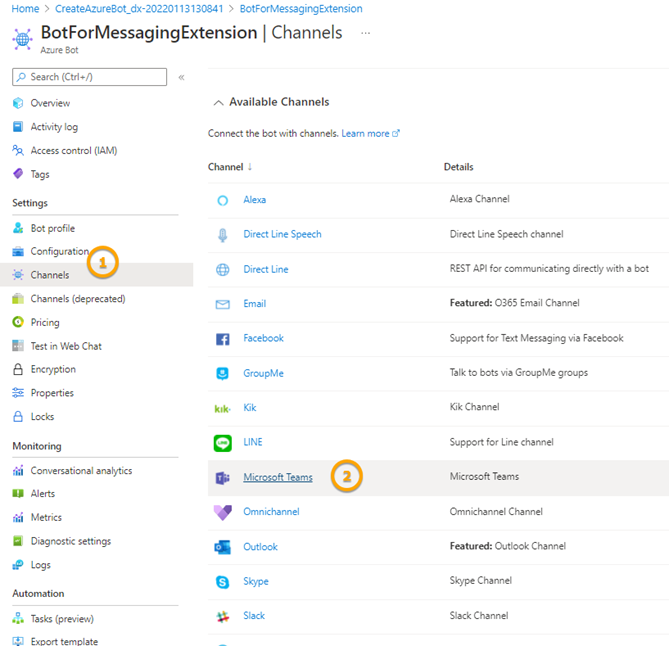Click the Overview cube icon in sidebar
Screen dimensions: 669x646
18,103
